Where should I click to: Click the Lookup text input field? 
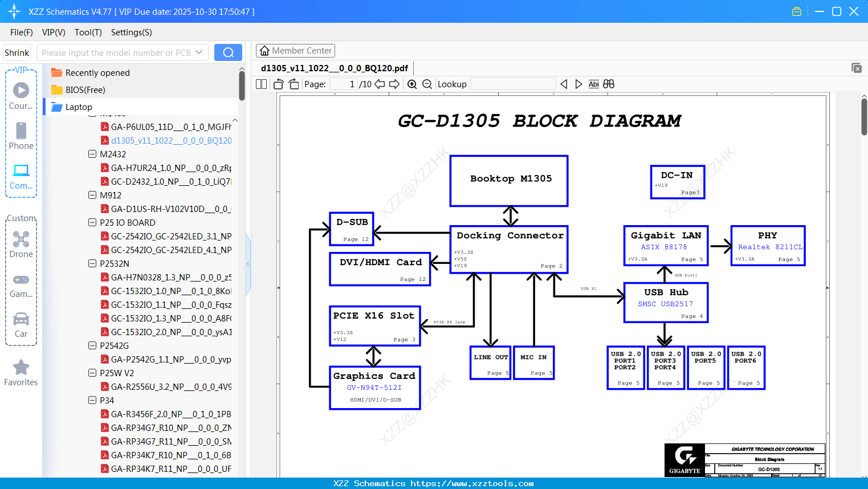[513, 84]
